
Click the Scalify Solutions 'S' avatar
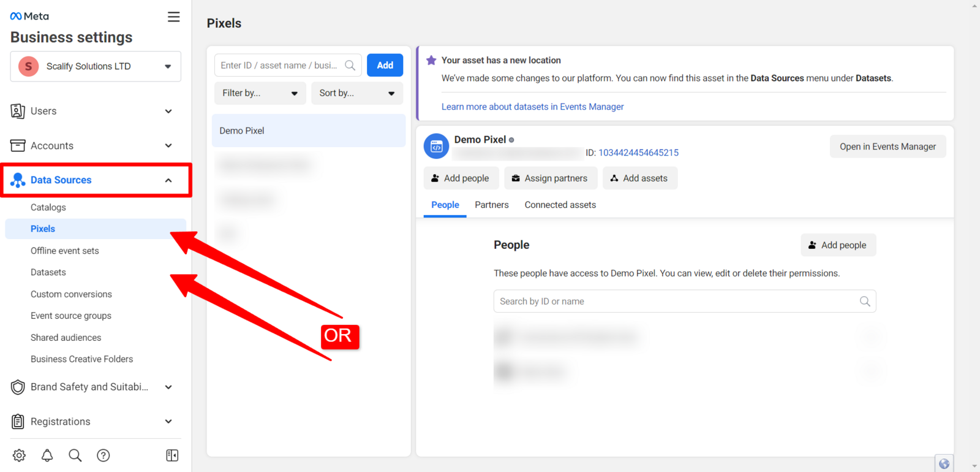28,66
